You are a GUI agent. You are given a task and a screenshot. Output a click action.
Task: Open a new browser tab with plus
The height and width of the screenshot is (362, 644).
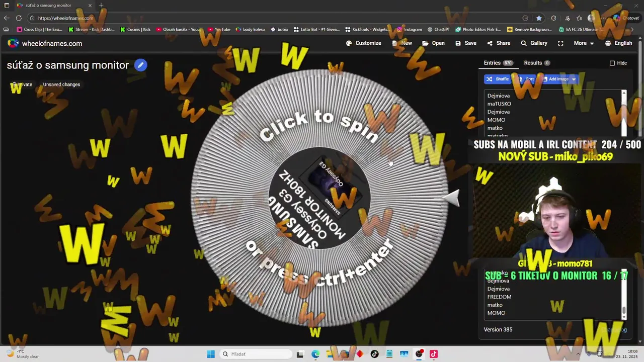(x=101, y=6)
